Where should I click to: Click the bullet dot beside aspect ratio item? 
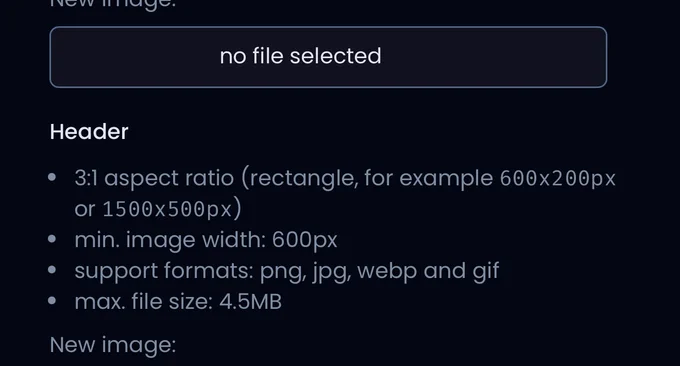[52, 177]
